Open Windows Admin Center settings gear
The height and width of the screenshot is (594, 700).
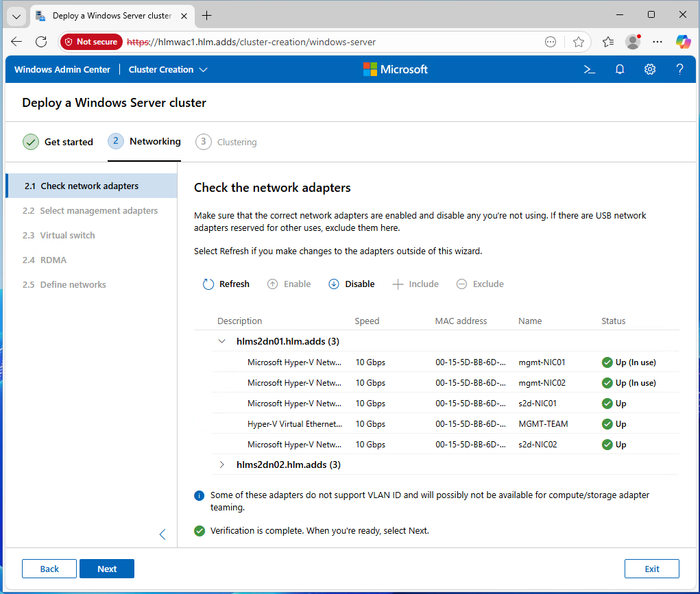click(650, 69)
